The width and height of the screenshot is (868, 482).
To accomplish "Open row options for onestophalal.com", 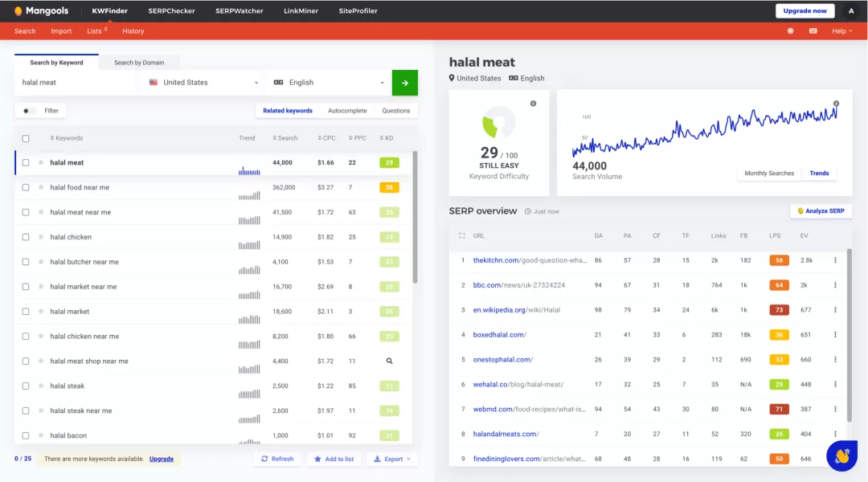I will click(x=835, y=360).
